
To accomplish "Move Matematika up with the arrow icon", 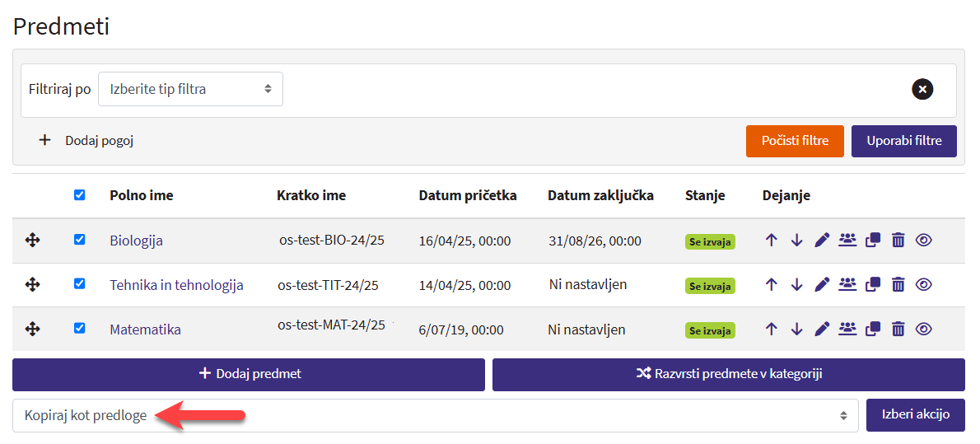I will tap(771, 329).
